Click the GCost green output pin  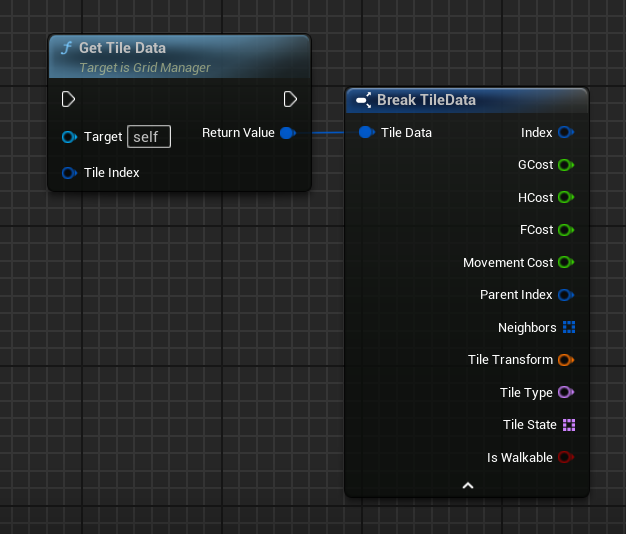pyautogui.click(x=565, y=165)
